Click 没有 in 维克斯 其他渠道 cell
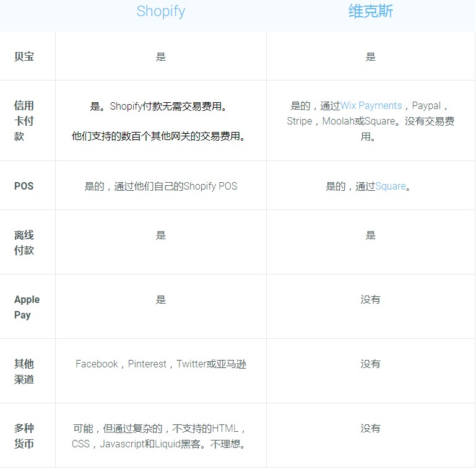The height and width of the screenshot is (469, 476). [x=370, y=364]
